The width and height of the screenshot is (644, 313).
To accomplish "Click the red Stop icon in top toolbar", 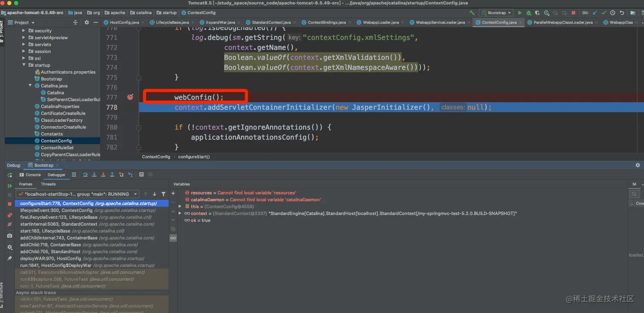I will point(573,13).
